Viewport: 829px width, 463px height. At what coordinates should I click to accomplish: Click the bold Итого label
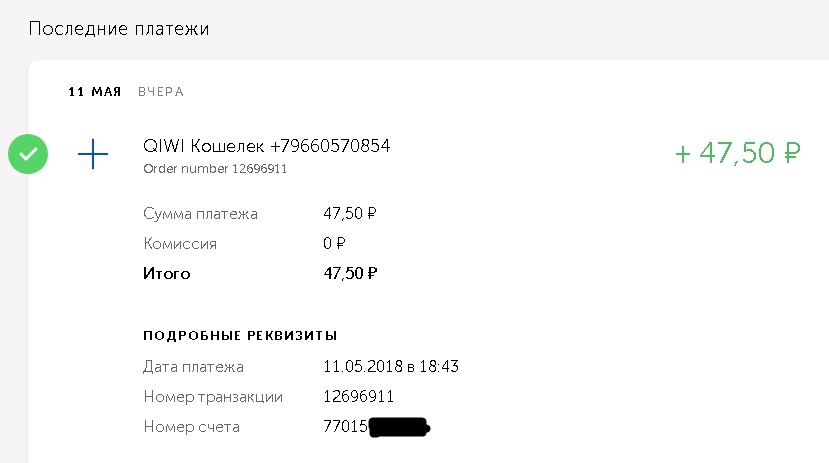[167, 273]
